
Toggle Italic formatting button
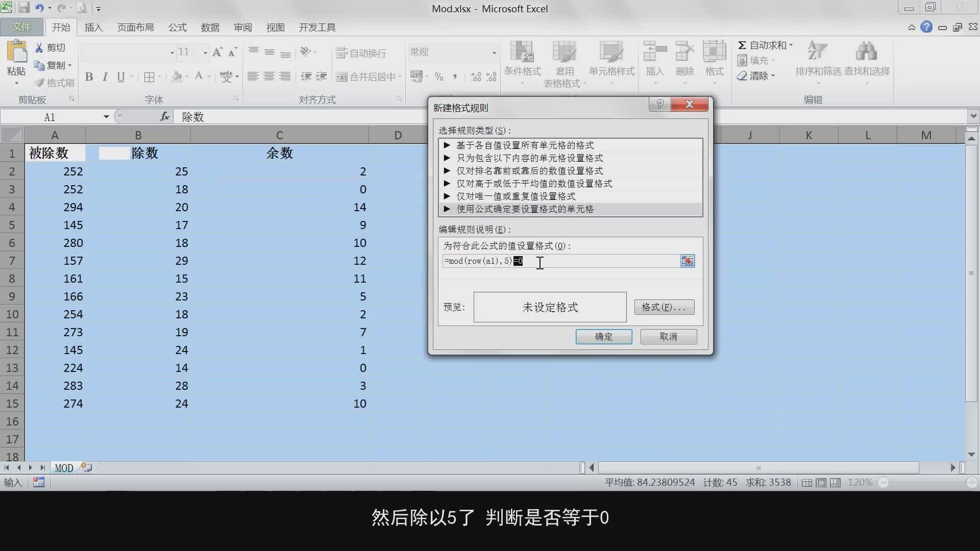(x=105, y=77)
